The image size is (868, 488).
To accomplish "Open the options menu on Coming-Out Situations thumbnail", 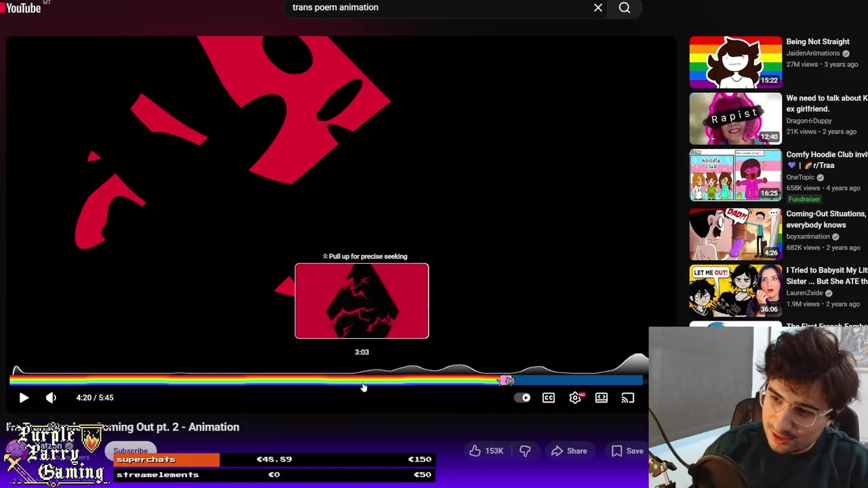I will coord(774,214).
